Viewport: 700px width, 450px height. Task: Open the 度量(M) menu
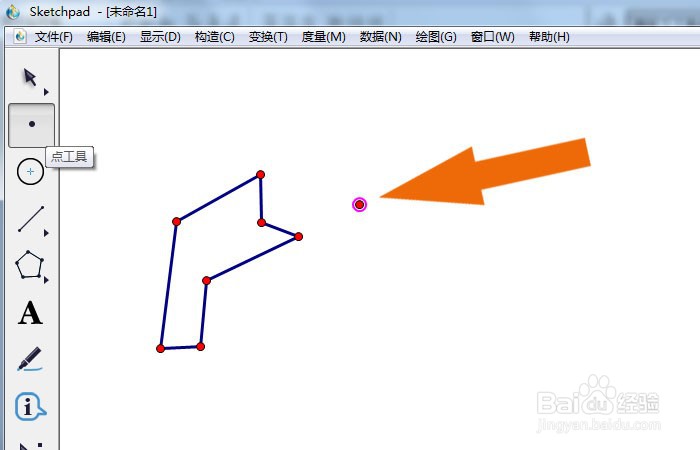(324, 37)
